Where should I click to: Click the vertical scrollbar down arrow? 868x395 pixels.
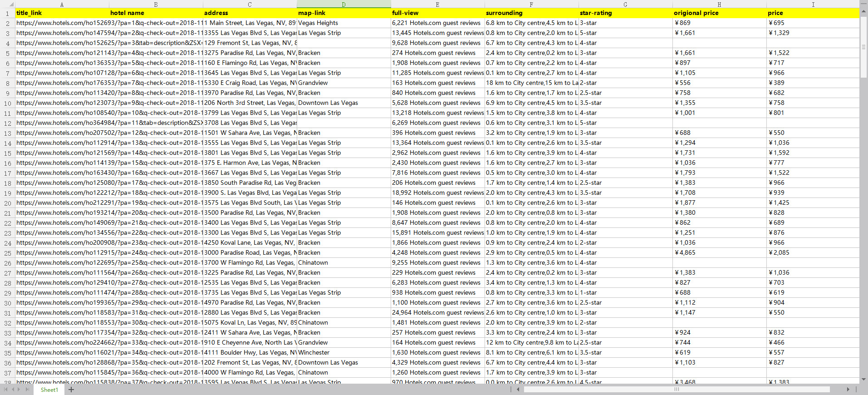coord(863,380)
